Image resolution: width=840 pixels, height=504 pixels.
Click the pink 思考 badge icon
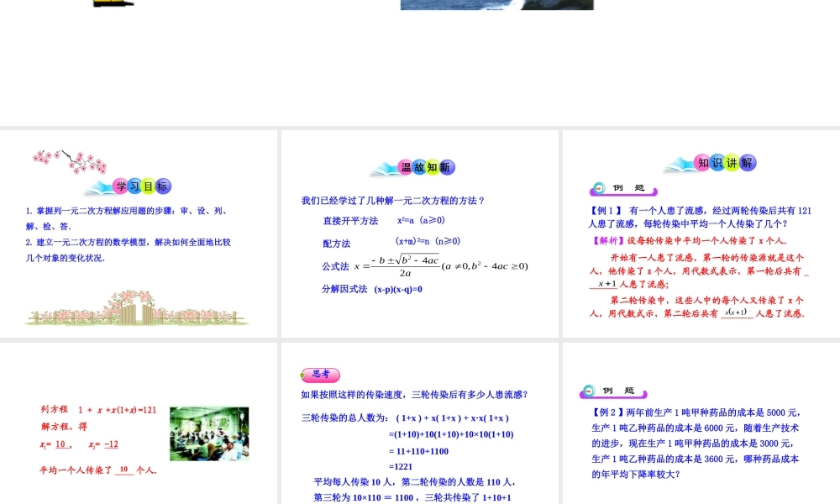318,375
